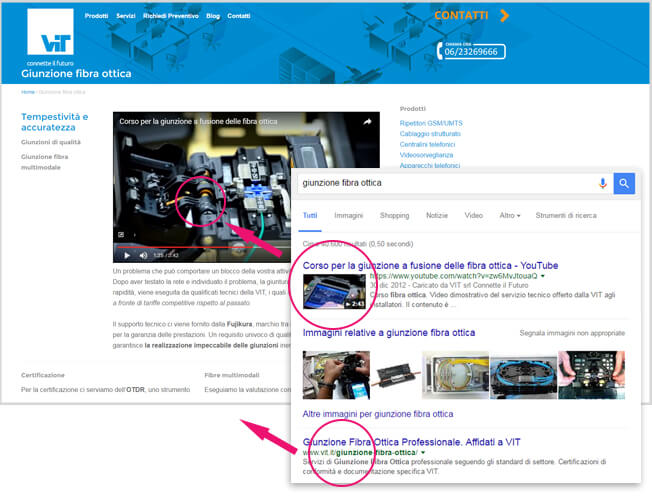Open the Apparecchi telefonici link
The height and width of the screenshot is (500, 652).
click(430, 165)
